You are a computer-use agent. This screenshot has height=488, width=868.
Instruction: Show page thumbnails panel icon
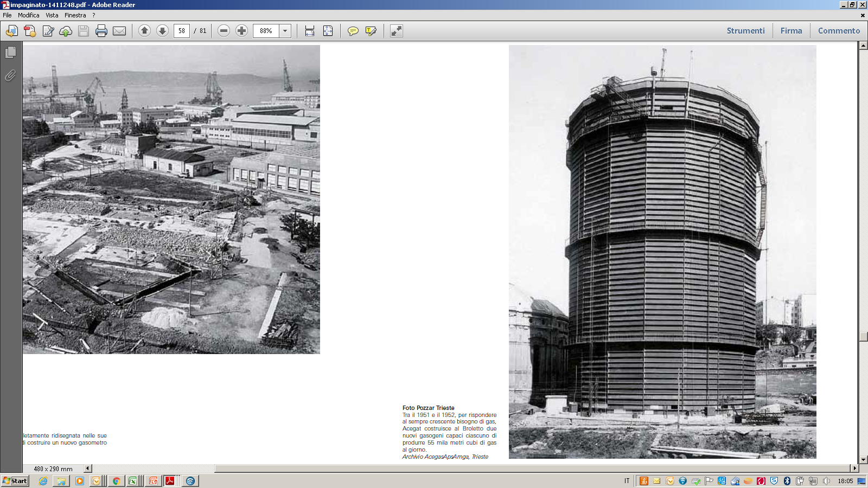click(10, 53)
